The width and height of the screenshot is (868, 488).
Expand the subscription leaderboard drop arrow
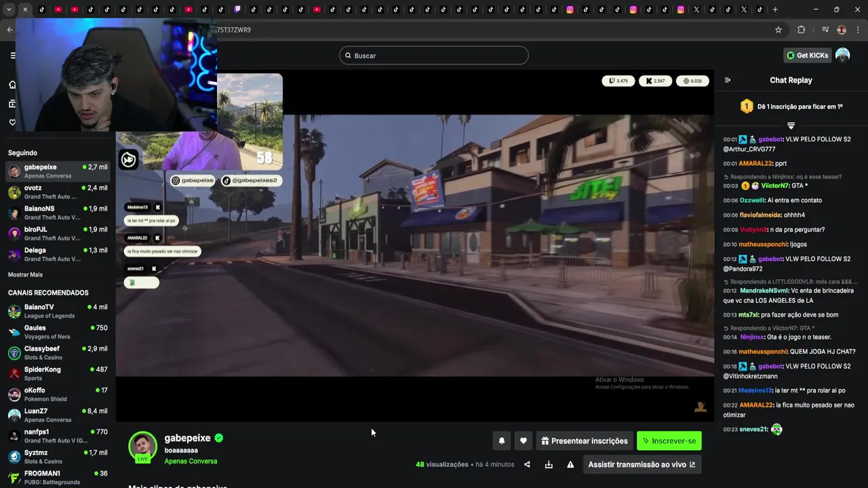pyautogui.click(x=791, y=125)
